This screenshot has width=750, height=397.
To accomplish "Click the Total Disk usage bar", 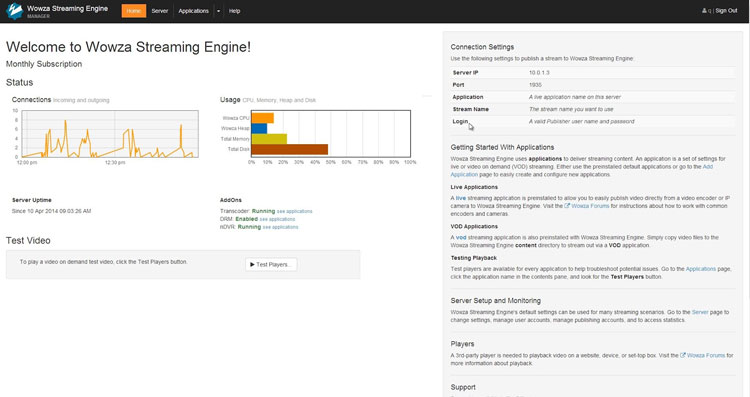I will [289, 149].
